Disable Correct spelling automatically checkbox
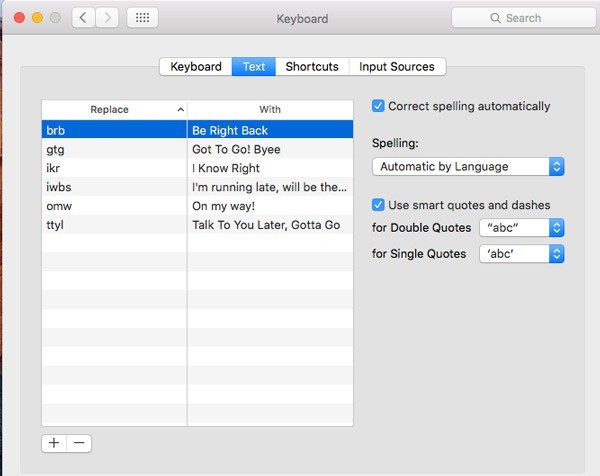This screenshot has height=476, width=600. pos(378,106)
